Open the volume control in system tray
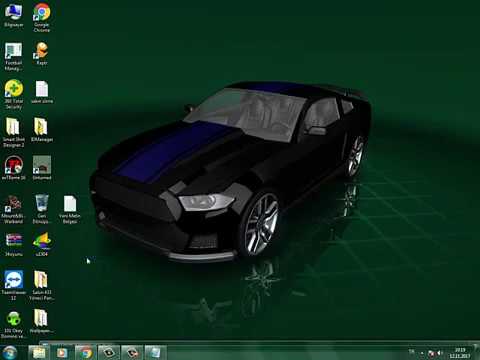Image resolution: width=480 pixels, height=360 pixels. pos(440,353)
